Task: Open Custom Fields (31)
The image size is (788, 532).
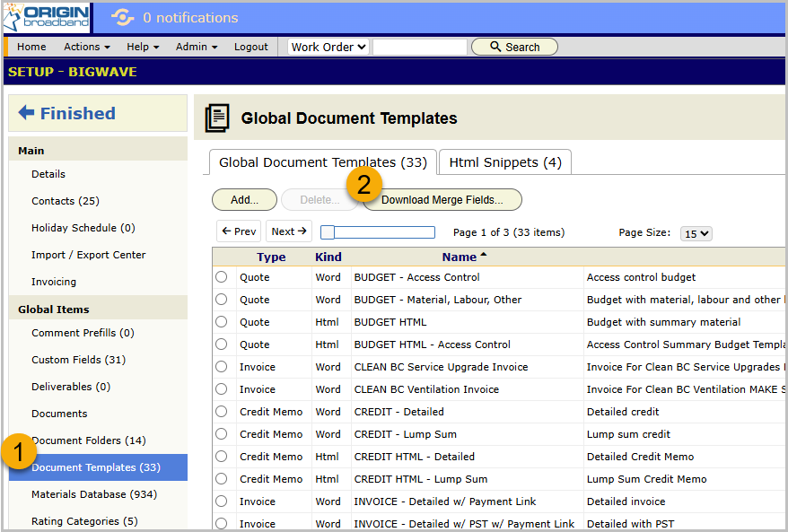Action: pos(78,360)
